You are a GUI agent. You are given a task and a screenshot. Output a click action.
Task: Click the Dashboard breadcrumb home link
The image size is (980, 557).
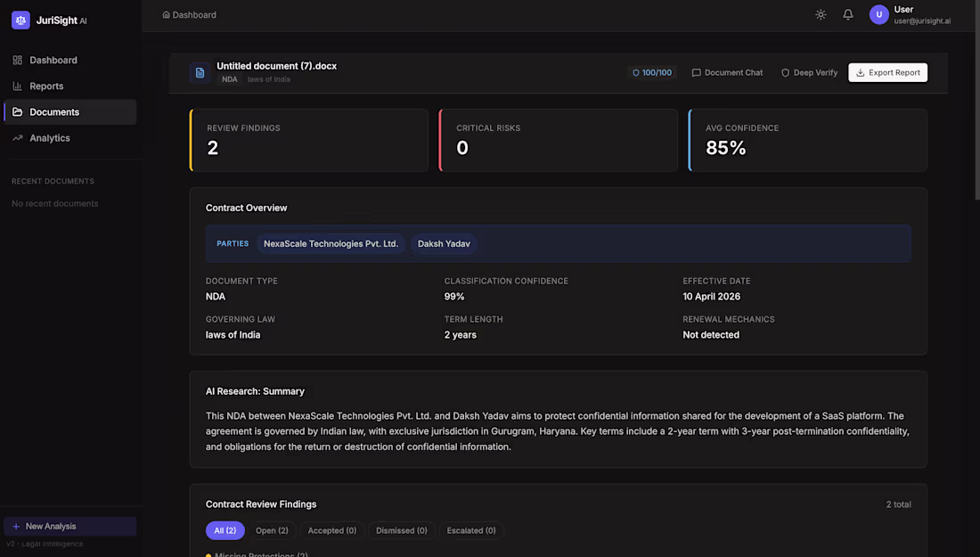[189, 14]
